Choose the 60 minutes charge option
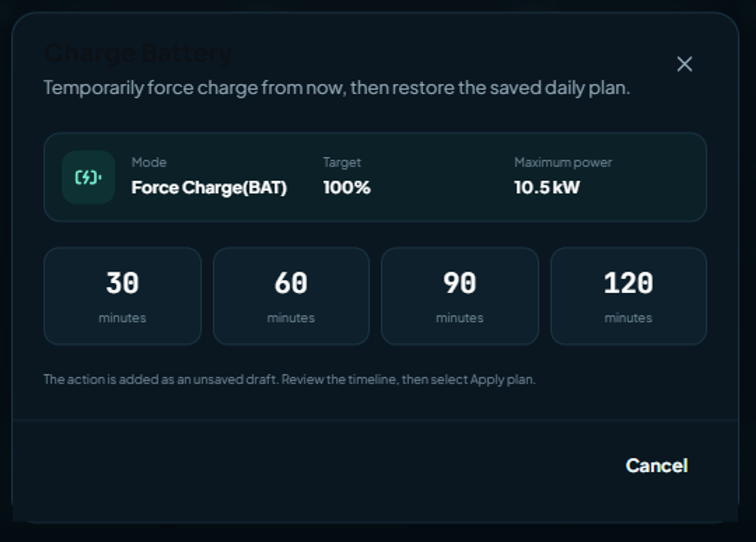 tap(291, 296)
